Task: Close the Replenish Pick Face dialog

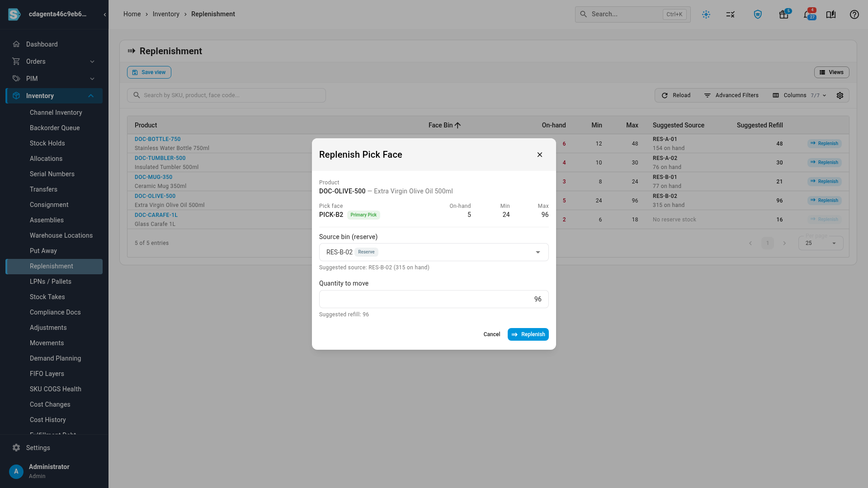Action: coord(540,155)
